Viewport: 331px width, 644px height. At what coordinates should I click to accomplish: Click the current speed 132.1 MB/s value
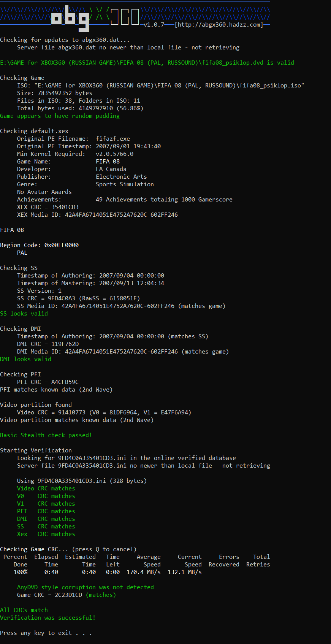point(185,572)
